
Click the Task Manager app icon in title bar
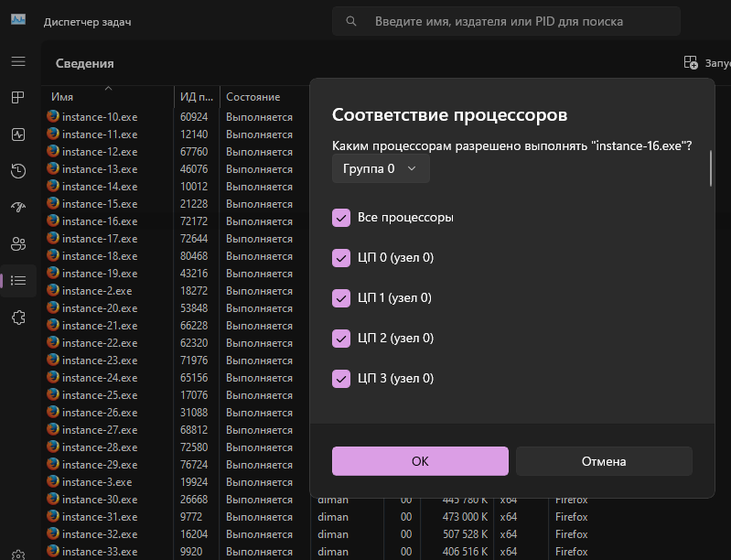tap(18, 19)
